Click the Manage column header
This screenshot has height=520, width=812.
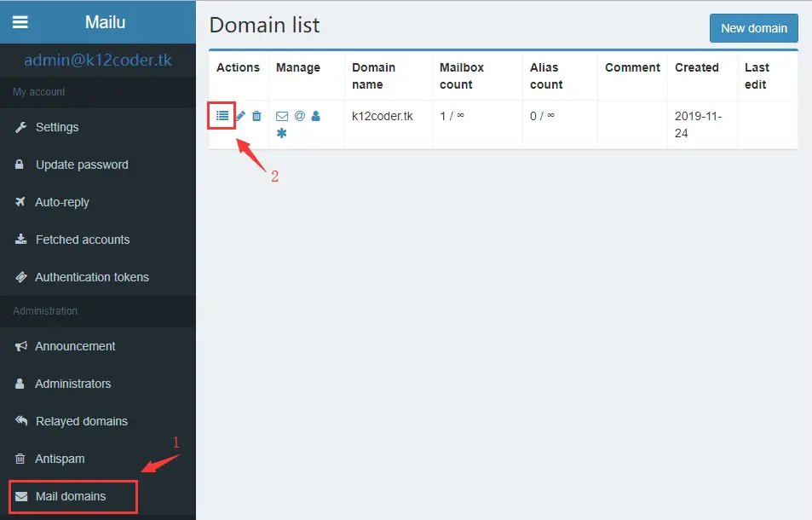[x=297, y=67]
